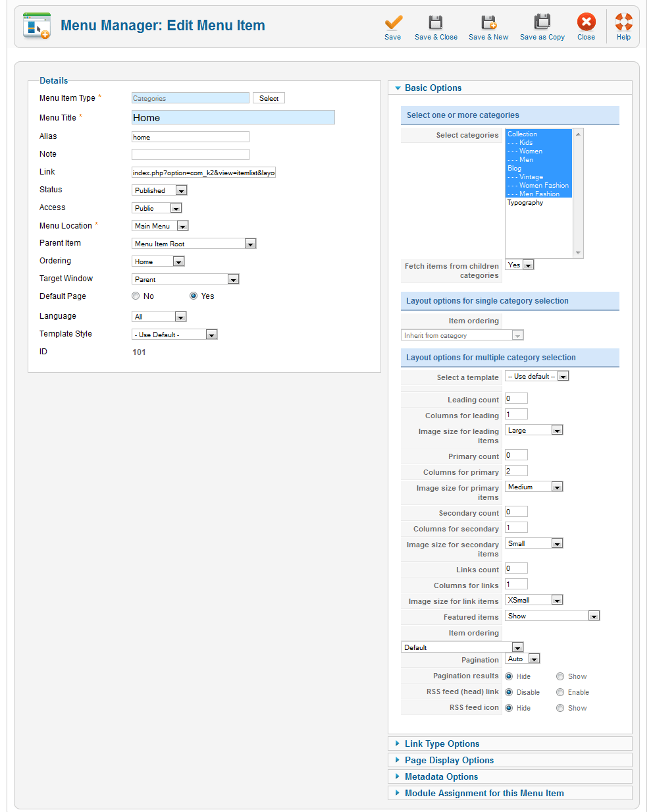Set Pagination results to Hide
This screenshot has width=653, height=812.
(x=509, y=676)
